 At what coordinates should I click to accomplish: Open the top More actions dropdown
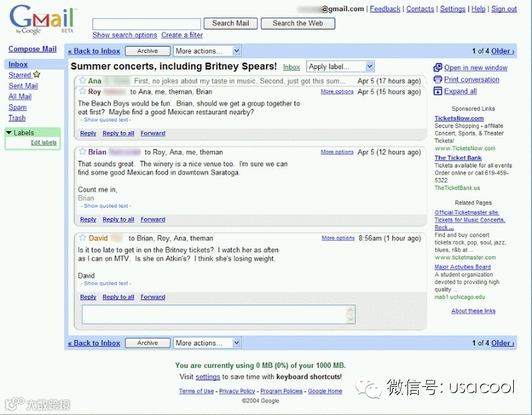point(207,51)
